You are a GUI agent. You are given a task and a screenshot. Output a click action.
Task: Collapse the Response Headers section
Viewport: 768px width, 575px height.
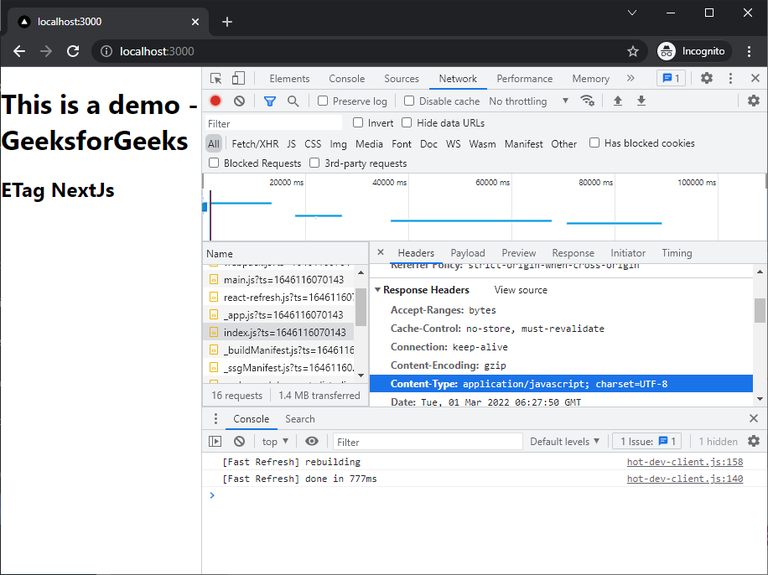(378, 290)
